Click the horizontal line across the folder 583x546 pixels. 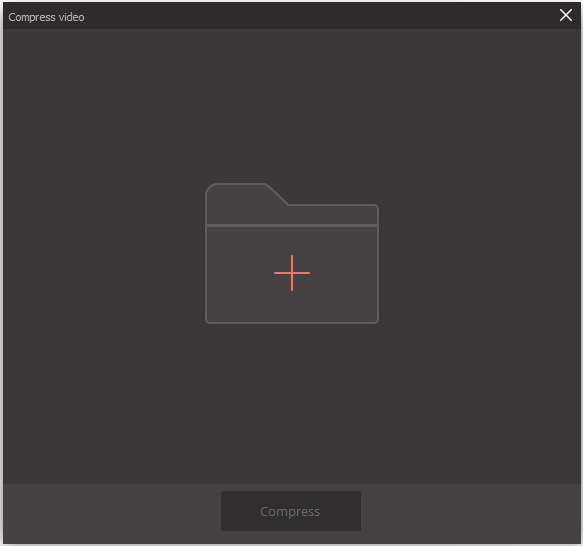(292, 225)
